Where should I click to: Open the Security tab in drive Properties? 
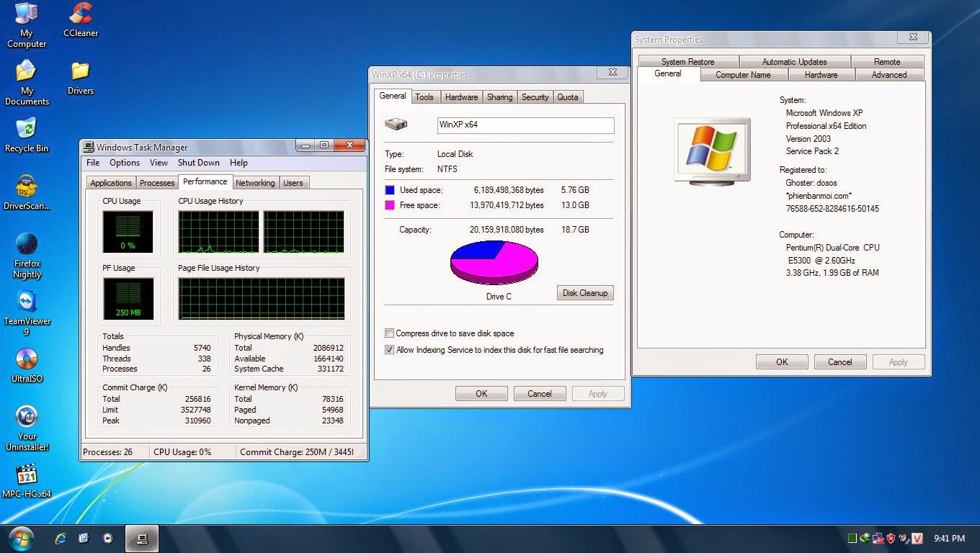click(535, 97)
